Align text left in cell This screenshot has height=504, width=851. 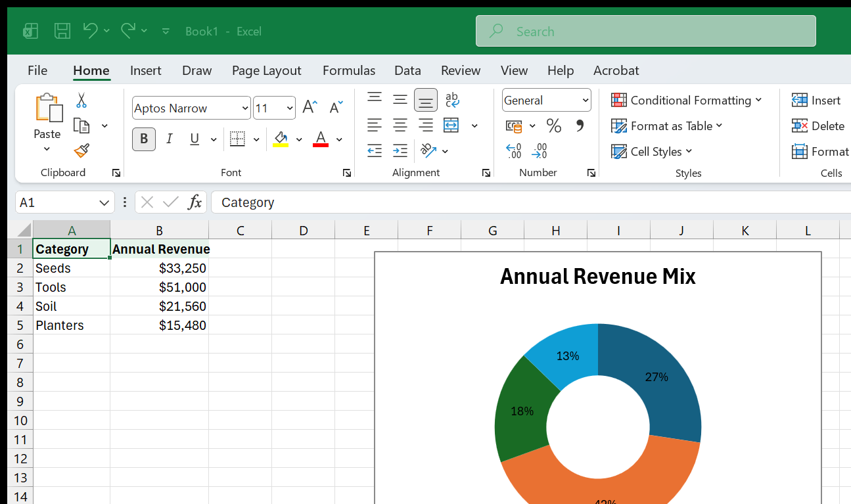tap(375, 125)
